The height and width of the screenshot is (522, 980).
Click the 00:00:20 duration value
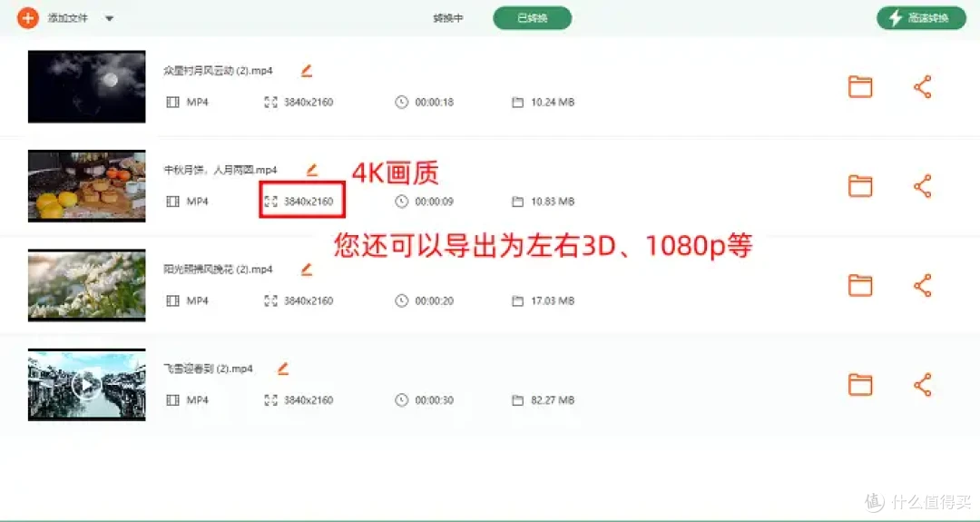pyautogui.click(x=435, y=300)
